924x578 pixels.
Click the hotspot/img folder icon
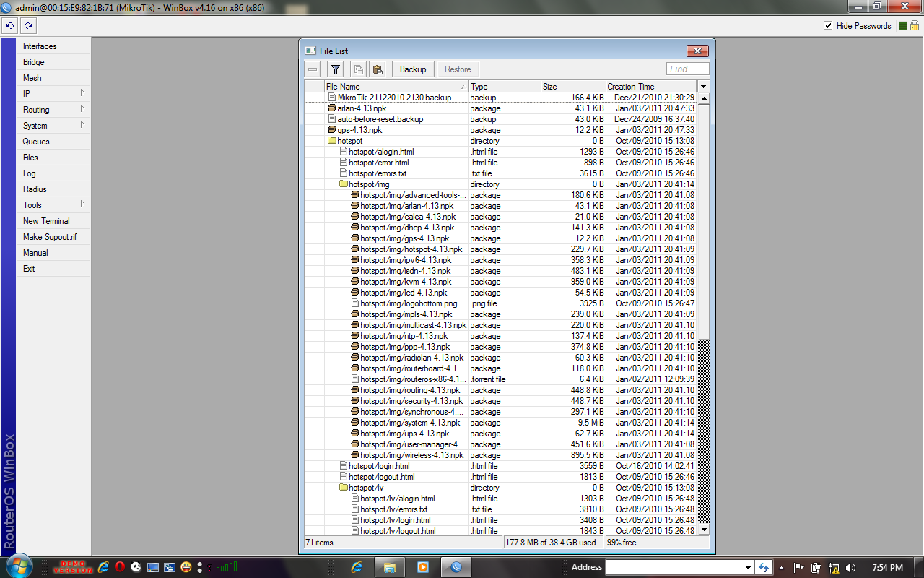click(344, 184)
